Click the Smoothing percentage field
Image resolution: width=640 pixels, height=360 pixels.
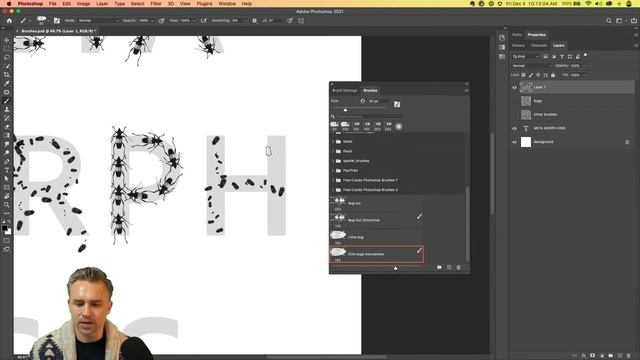[x=238, y=20]
